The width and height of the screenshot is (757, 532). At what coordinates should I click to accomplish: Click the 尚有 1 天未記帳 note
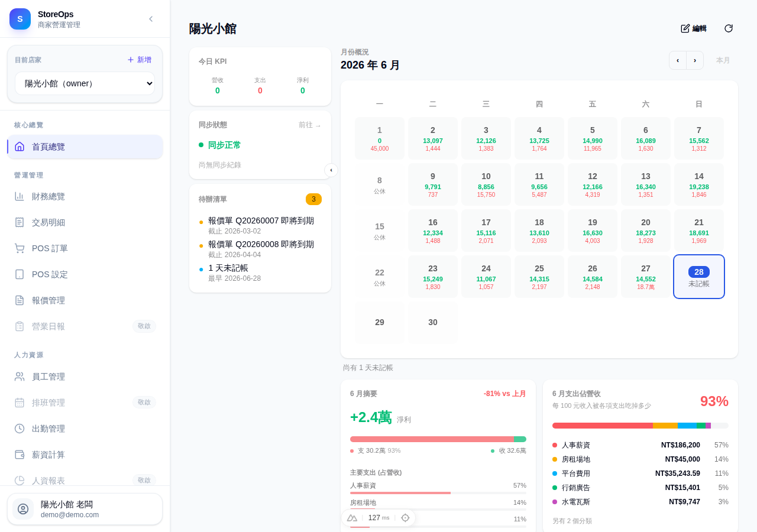(368, 368)
